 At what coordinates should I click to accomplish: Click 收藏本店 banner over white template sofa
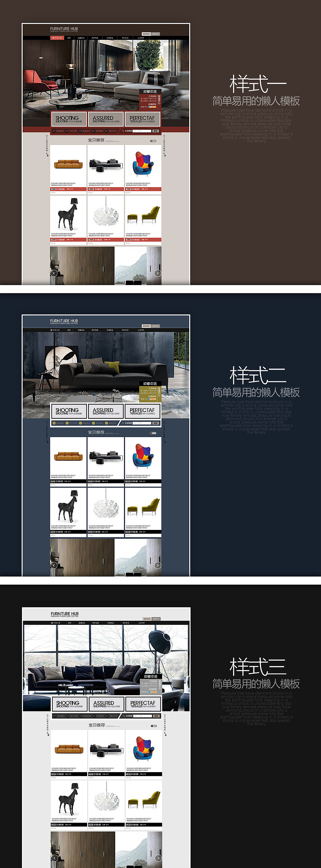click(x=151, y=676)
